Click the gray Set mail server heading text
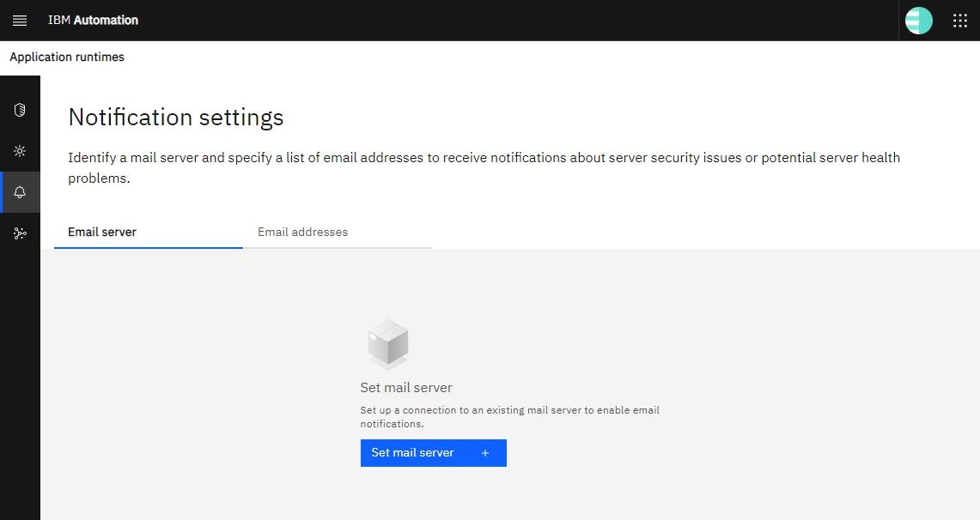The height and width of the screenshot is (520, 980). tap(406, 387)
